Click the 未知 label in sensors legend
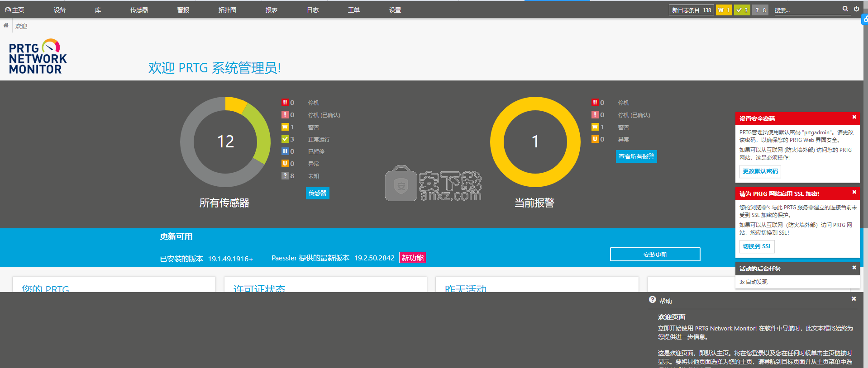 [314, 176]
